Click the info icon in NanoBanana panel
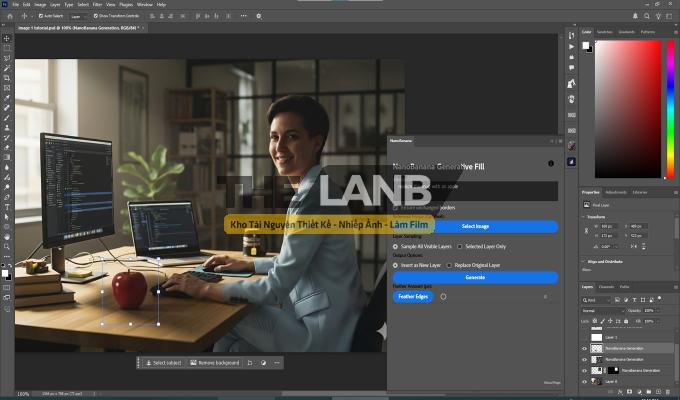 [550, 163]
